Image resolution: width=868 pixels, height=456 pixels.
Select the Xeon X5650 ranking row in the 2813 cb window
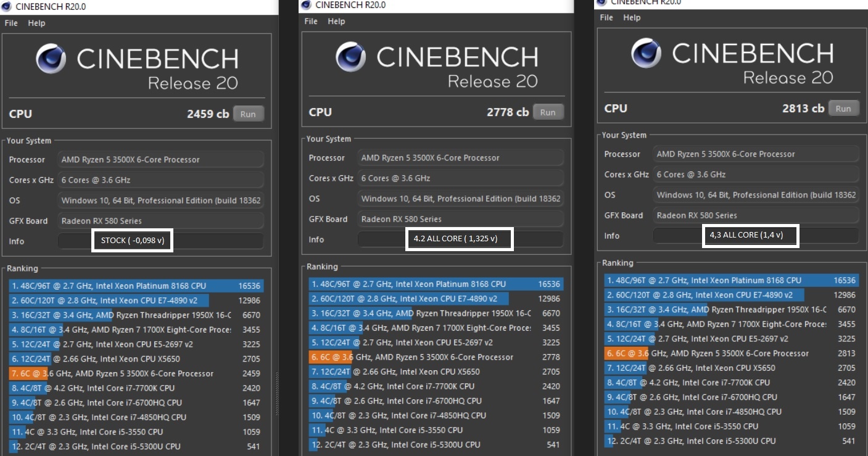pyautogui.click(x=731, y=368)
